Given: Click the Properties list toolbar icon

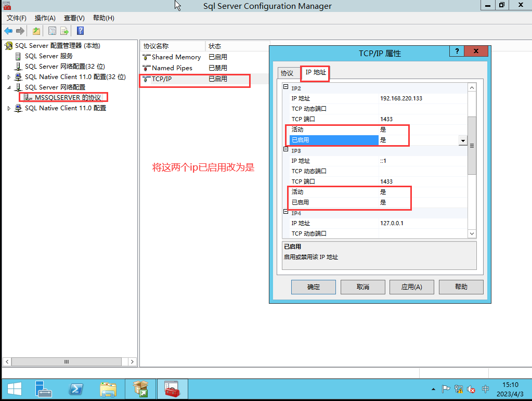Looking at the screenshot, I should (x=64, y=31).
